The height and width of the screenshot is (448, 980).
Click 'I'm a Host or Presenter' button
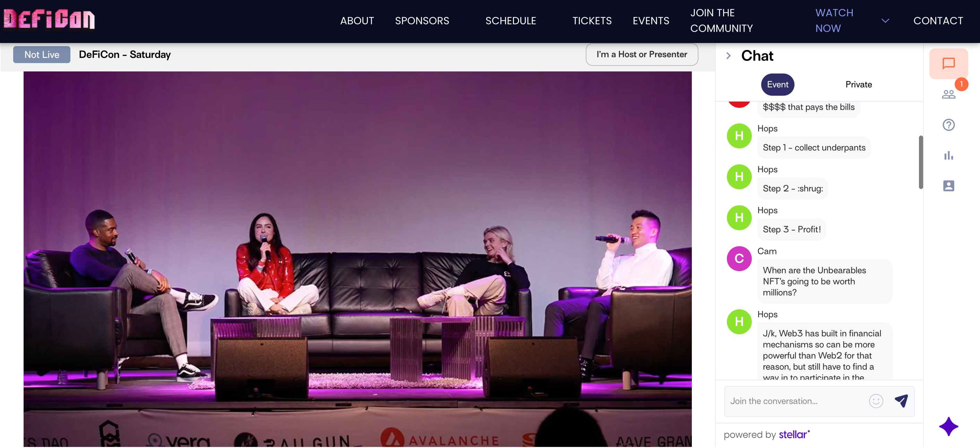642,54
